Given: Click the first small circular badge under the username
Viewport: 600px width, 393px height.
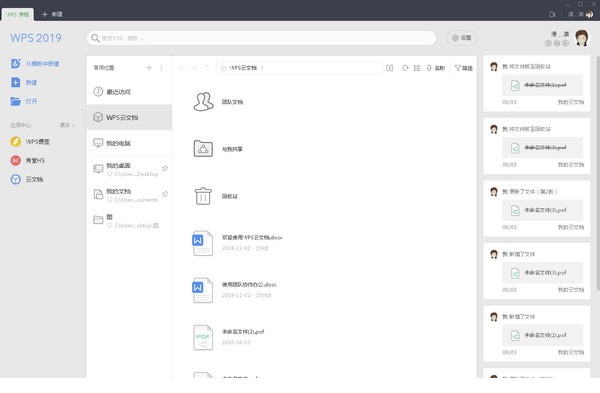Looking at the screenshot, I should pyautogui.click(x=548, y=43).
